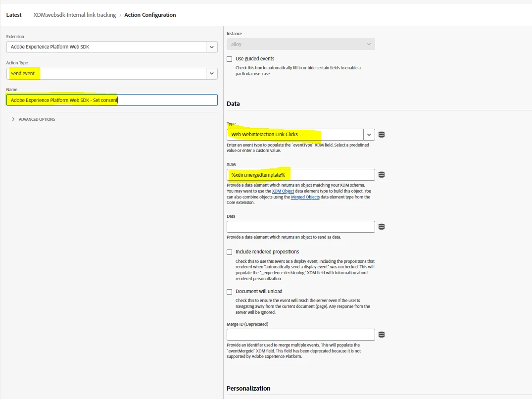Open the Merged Objects help link
532x399 pixels.
pyautogui.click(x=305, y=197)
